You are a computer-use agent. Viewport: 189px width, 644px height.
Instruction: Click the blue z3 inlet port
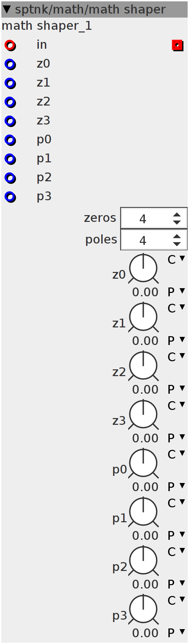pos(10,121)
